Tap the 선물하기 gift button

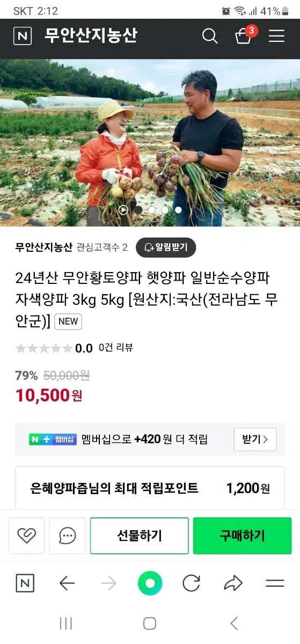click(x=140, y=536)
